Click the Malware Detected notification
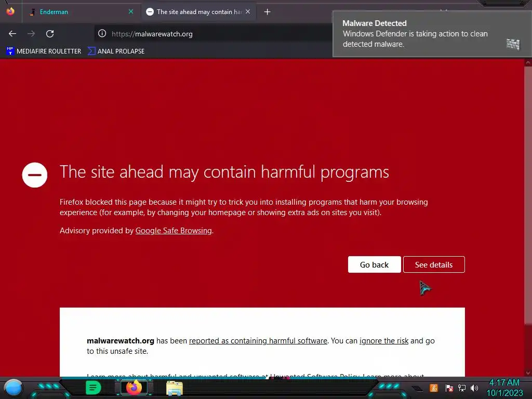 point(432,34)
